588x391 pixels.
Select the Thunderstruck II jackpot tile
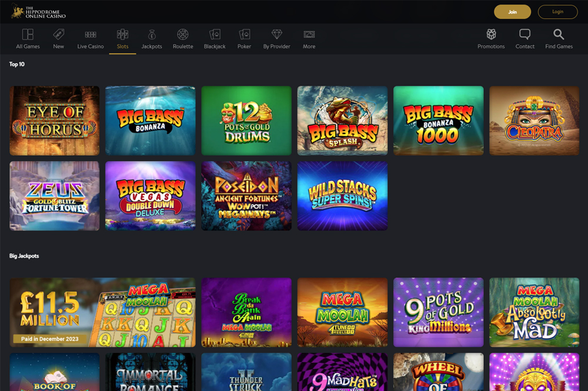246,372
